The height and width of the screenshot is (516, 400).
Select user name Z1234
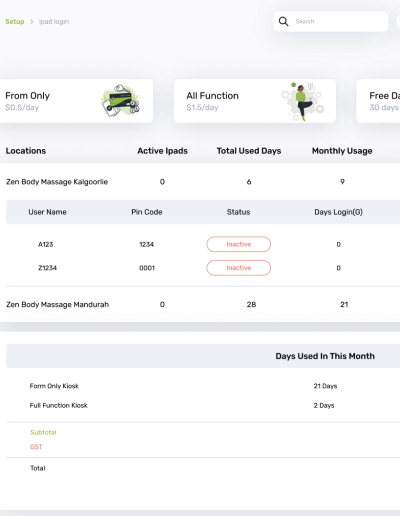(x=47, y=268)
